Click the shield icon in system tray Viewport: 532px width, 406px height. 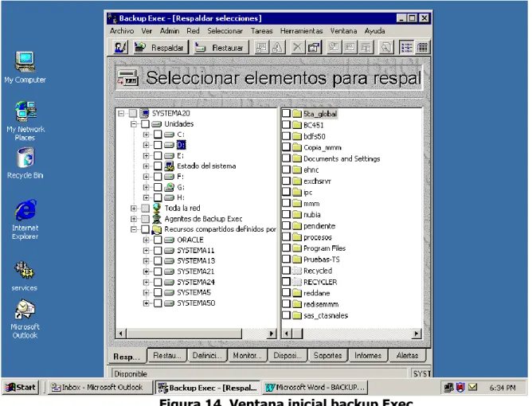point(460,388)
